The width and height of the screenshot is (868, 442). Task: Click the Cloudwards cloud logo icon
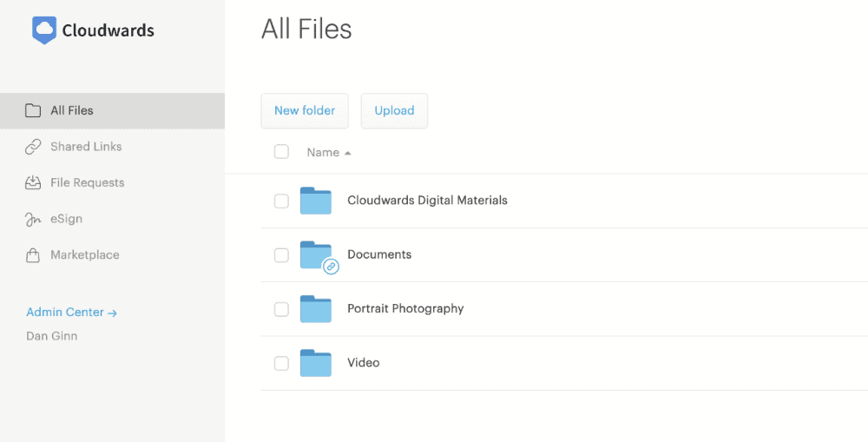pos(44,30)
